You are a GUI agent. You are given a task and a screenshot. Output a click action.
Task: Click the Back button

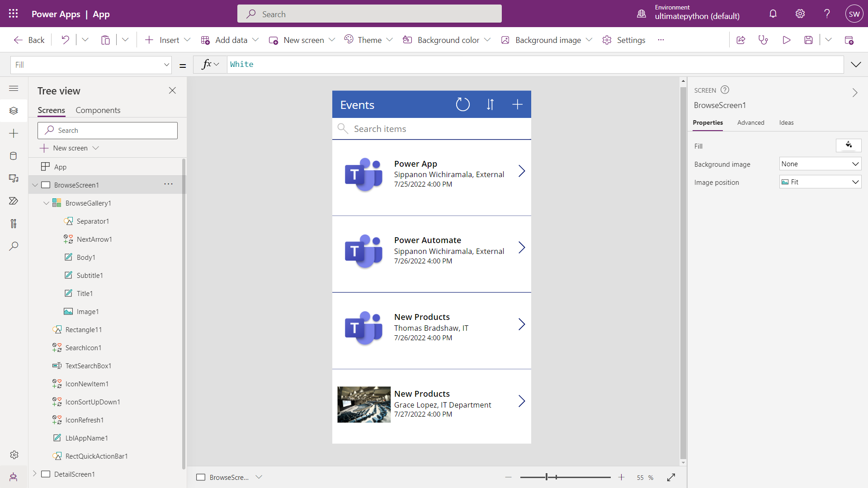coord(29,40)
